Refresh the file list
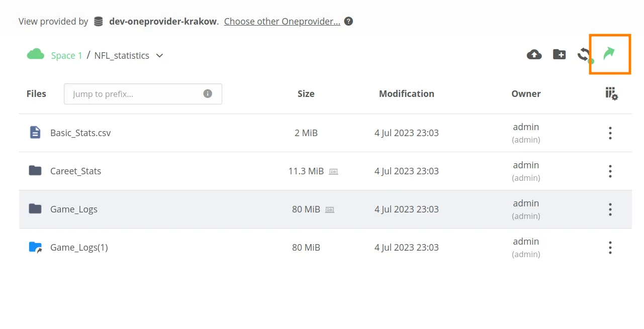 [584, 54]
